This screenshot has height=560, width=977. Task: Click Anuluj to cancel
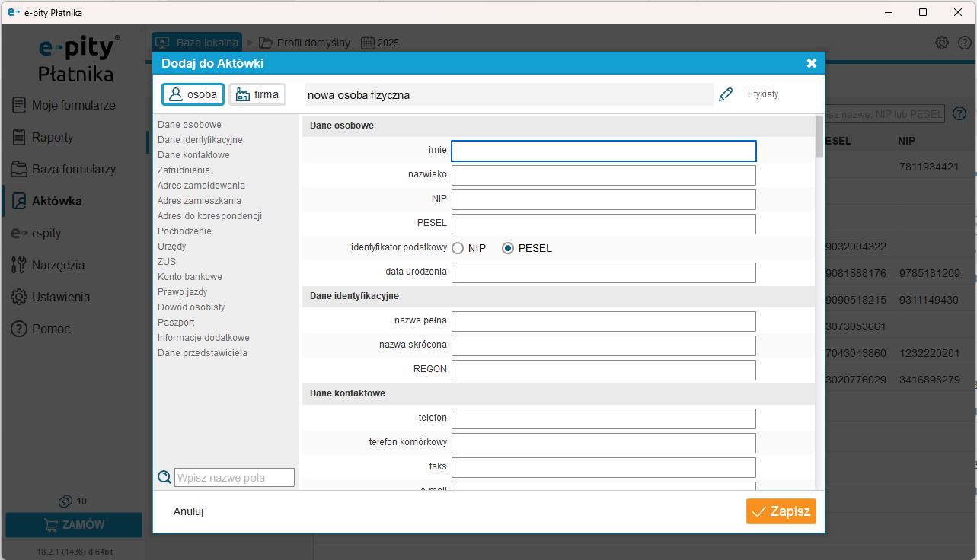(188, 511)
